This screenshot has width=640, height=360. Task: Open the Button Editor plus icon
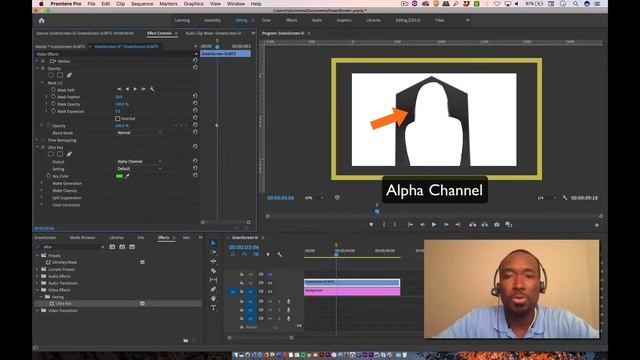click(x=597, y=225)
